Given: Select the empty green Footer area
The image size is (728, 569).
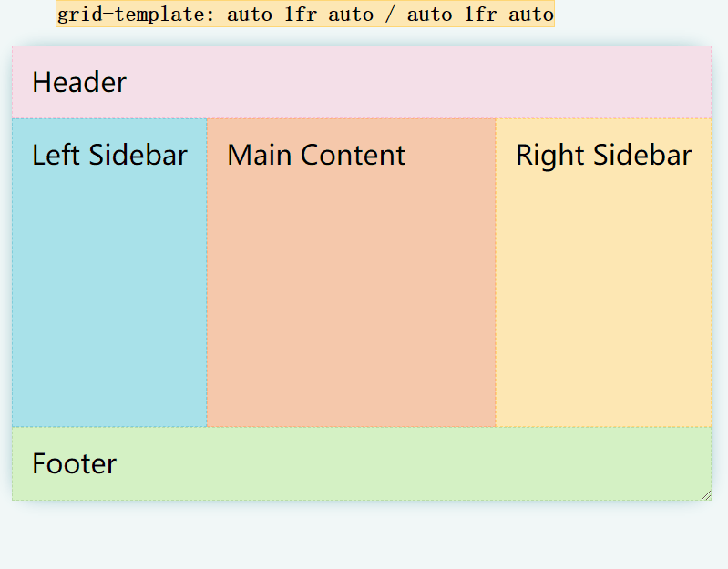Looking at the screenshot, I should (x=410, y=464).
